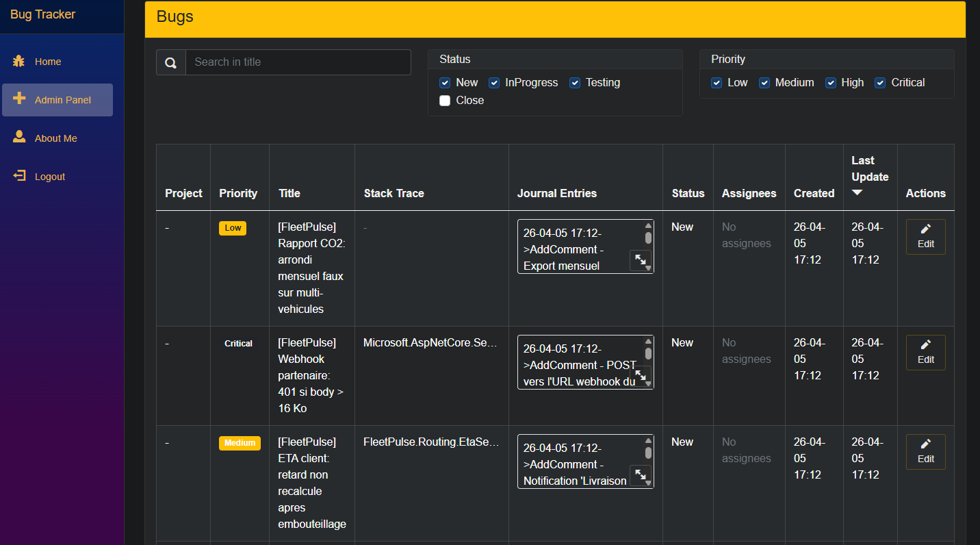Click the Bug Tracker brand title
The width and height of the screenshot is (980, 545).
click(42, 14)
